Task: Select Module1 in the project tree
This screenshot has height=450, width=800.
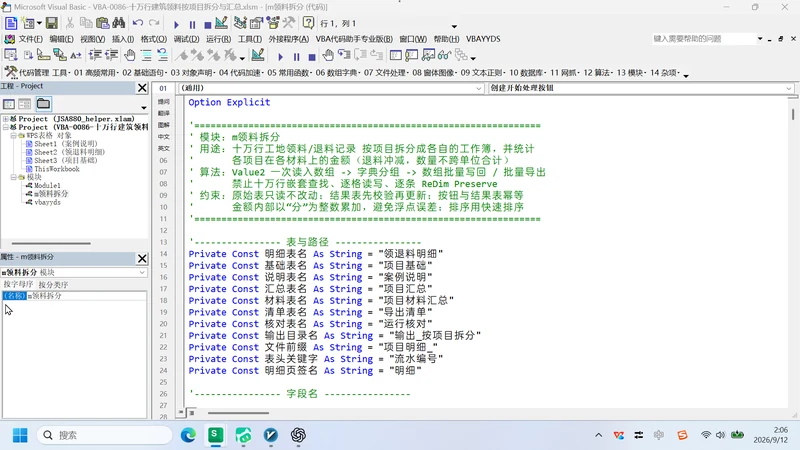Action: (x=47, y=185)
